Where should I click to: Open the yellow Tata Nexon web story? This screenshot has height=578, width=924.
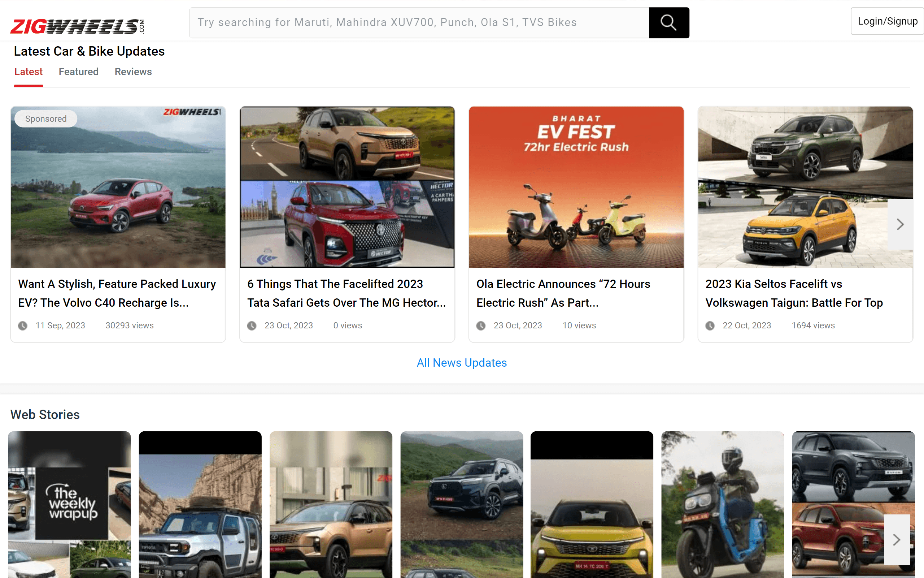pos(592,505)
